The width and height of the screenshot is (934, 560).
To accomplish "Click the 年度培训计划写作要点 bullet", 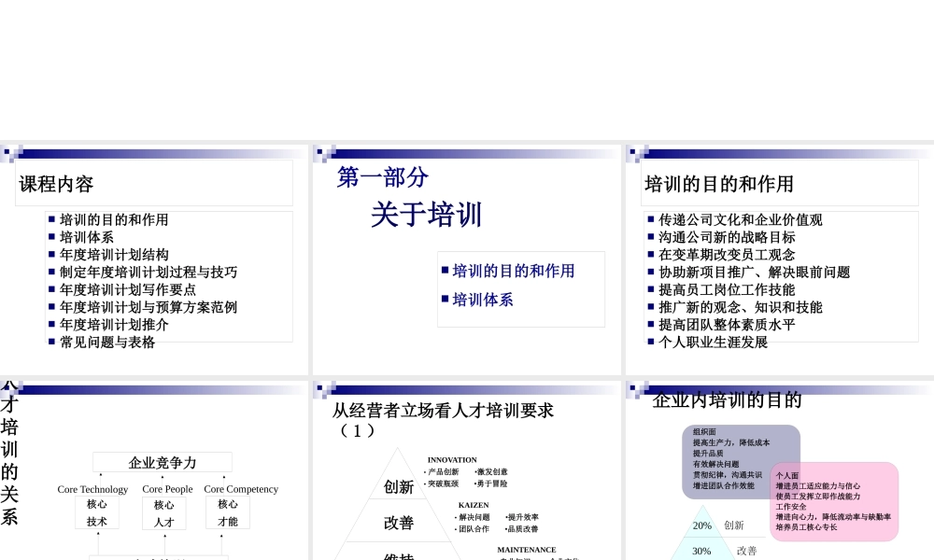I will 127,290.
